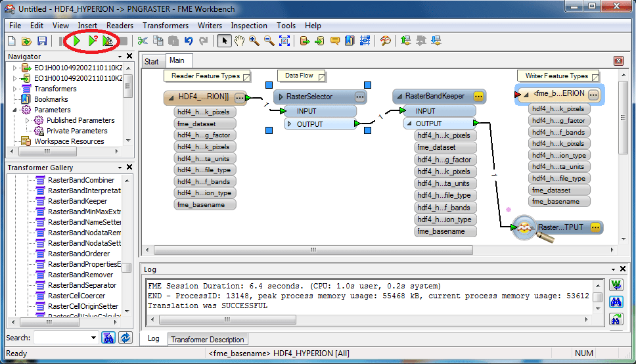
Task: Close the Main canvas tab with the red X
Action: pos(618,61)
